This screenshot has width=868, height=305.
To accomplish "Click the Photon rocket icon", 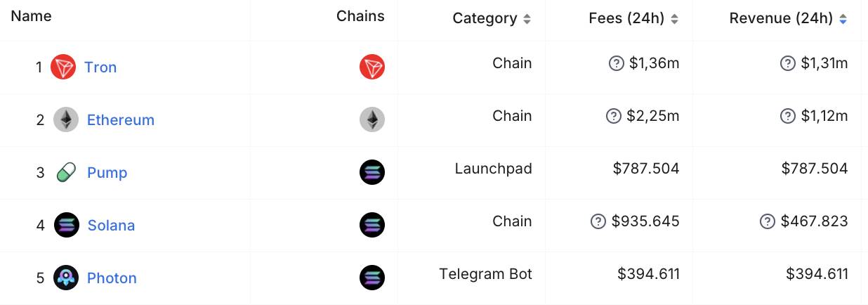I will pyautogui.click(x=66, y=278).
